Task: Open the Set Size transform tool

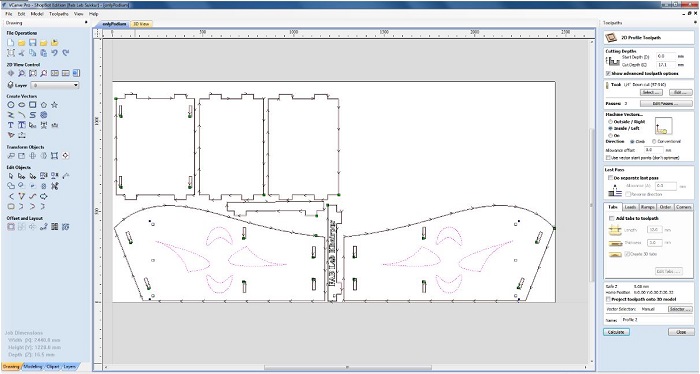Action: pyautogui.click(x=21, y=156)
